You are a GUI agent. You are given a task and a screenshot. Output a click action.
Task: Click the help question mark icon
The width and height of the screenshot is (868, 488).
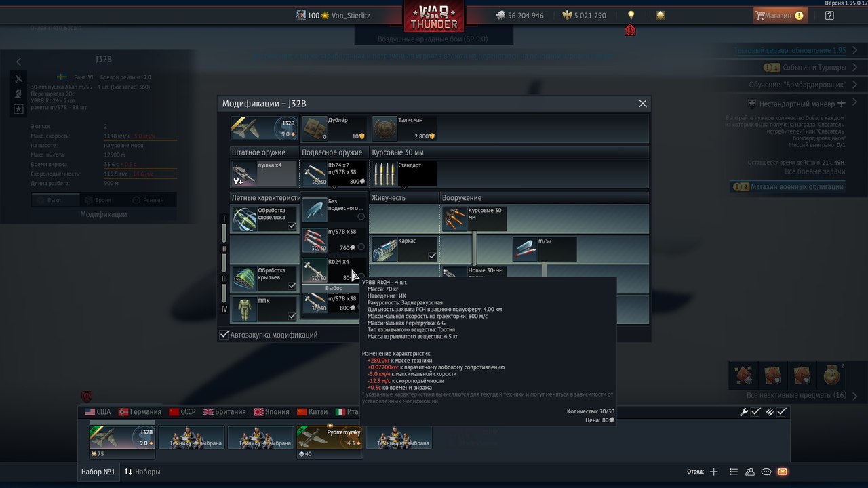pos(829,15)
